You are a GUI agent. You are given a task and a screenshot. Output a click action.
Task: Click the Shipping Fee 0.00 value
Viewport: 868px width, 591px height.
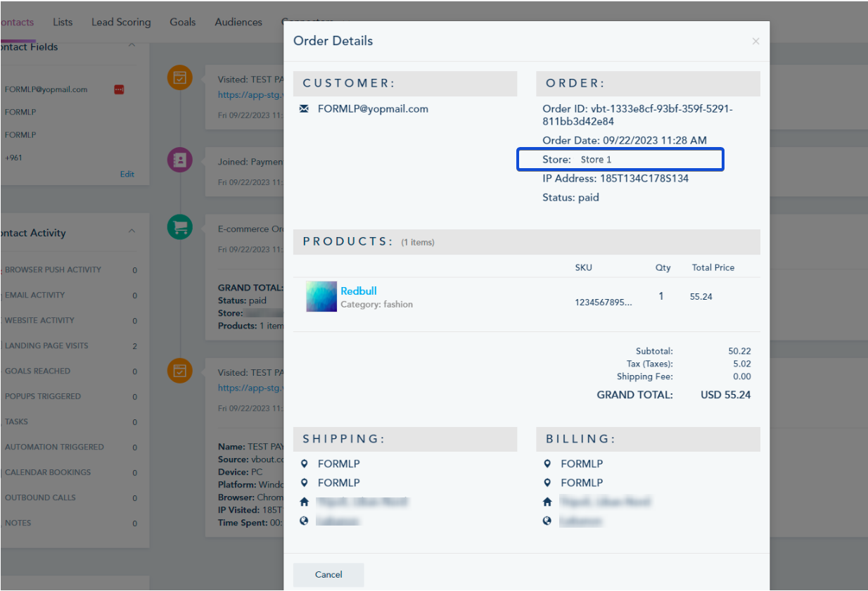click(x=741, y=376)
